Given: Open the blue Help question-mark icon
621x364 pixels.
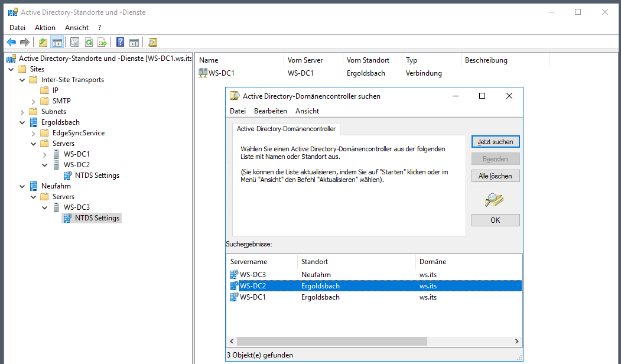Looking at the screenshot, I should 121,42.
